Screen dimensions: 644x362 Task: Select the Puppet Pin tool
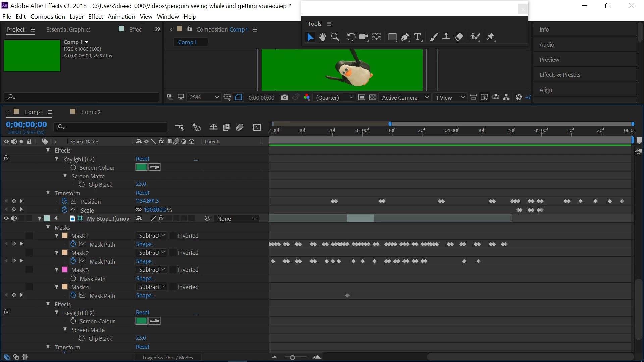coord(490,37)
